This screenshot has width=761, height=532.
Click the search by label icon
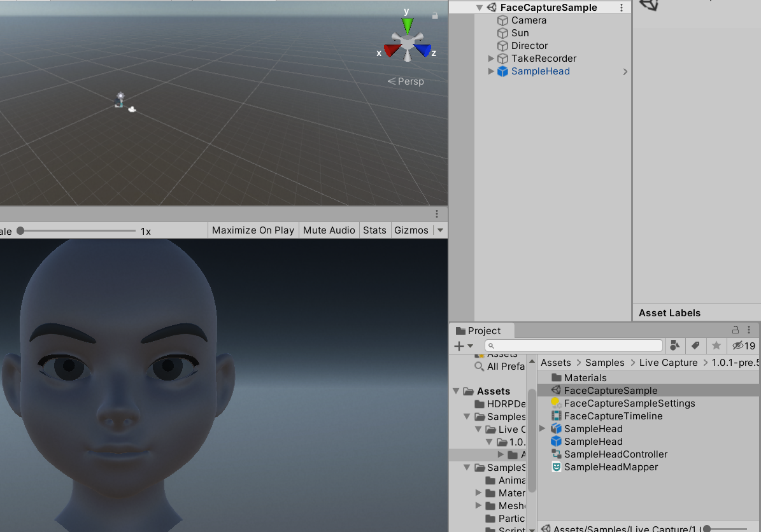(x=695, y=346)
